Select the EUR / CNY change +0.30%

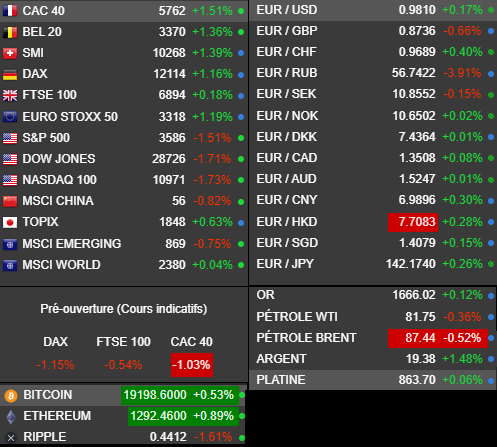point(462,200)
